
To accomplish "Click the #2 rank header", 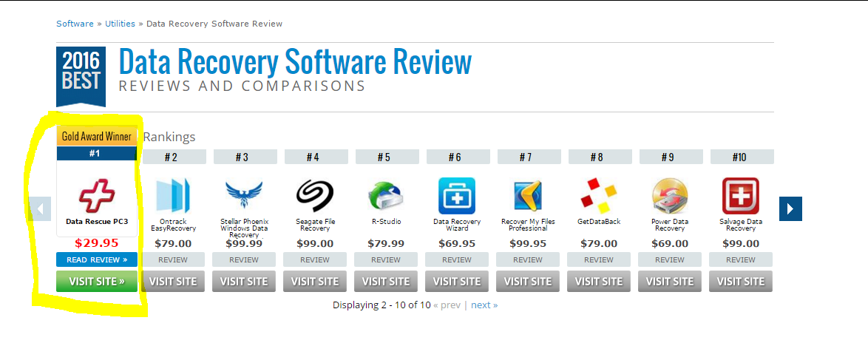I will pyautogui.click(x=173, y=157).
